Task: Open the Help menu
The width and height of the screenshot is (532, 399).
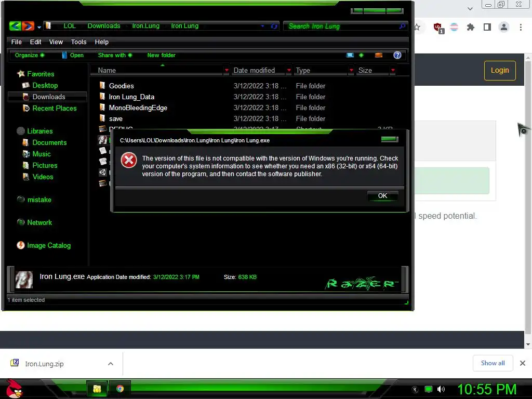Action: (x=101, y=42)
